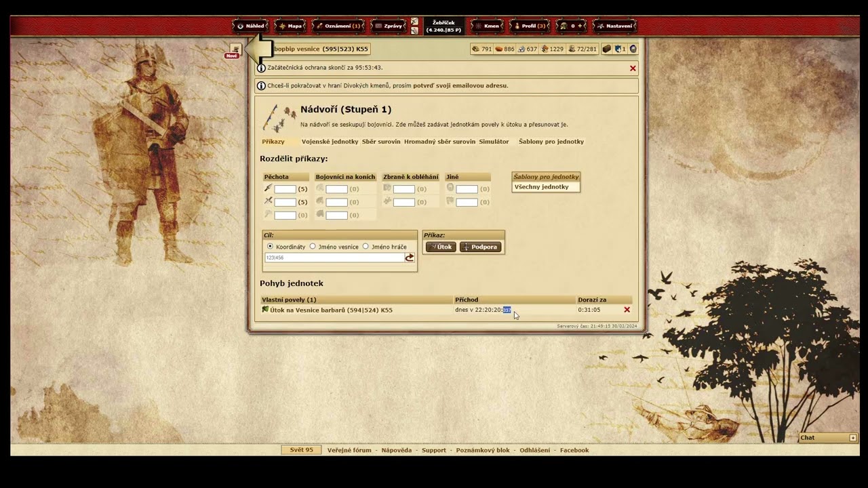Open the Náhled menu

(x=250, y=26)
